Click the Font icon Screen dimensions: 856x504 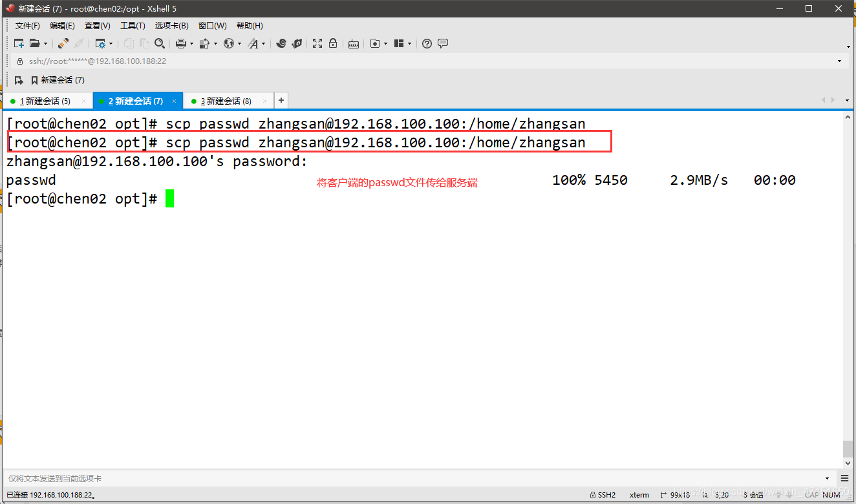pos(253,43)
